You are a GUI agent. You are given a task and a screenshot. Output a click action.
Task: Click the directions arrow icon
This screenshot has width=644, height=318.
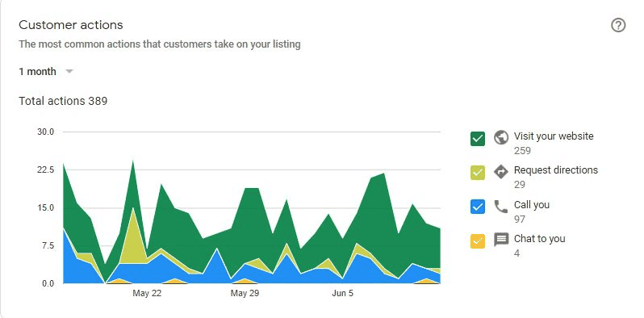click(501, 172)
